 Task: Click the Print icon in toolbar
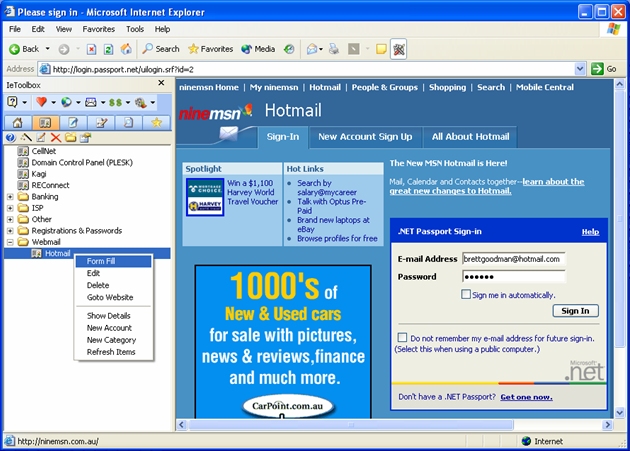(x=333, y=48)
